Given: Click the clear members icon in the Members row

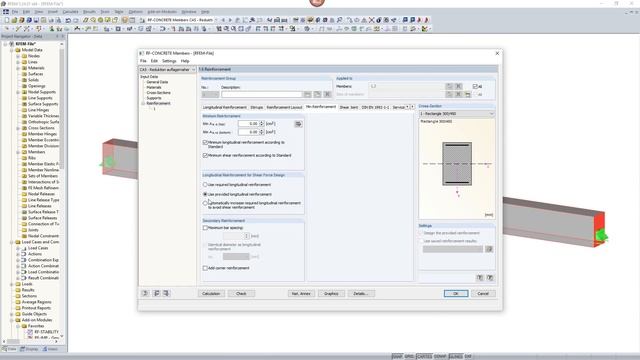Looking at the screenshot, I should [x=458, y=86].
